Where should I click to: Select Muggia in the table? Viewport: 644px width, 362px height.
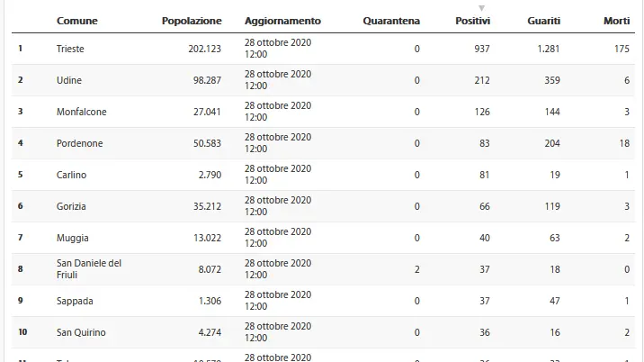coord(72,238)
